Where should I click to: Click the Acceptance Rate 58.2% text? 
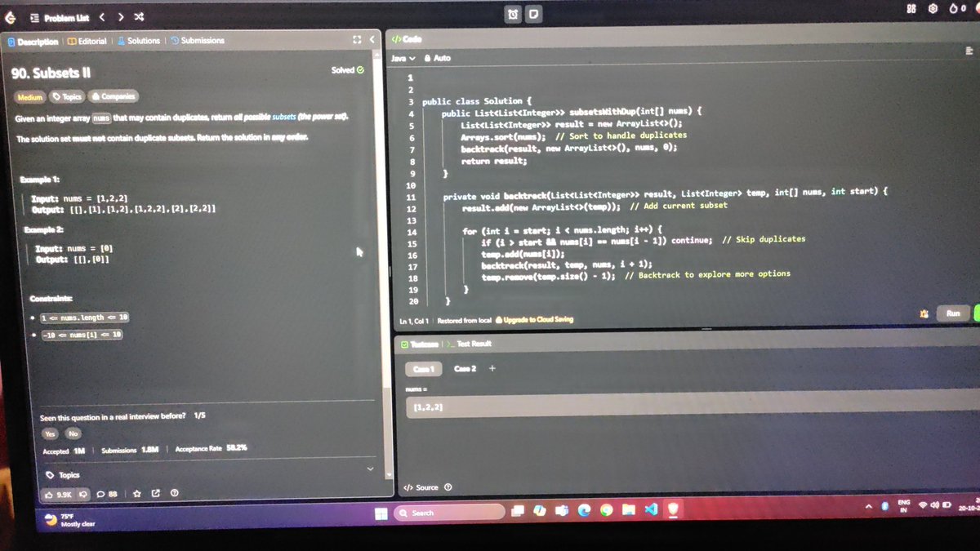pyautogui.click(x=211, y=449)
